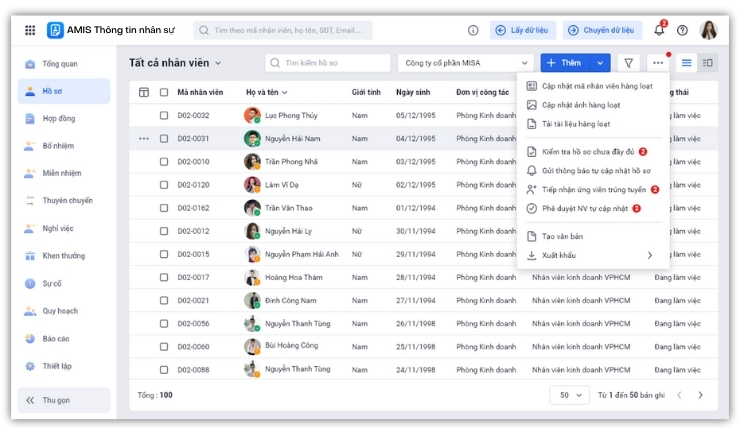Check the row D02-0012
The width and height of the screenshot is (740, 435).
[x=164, y=231]
